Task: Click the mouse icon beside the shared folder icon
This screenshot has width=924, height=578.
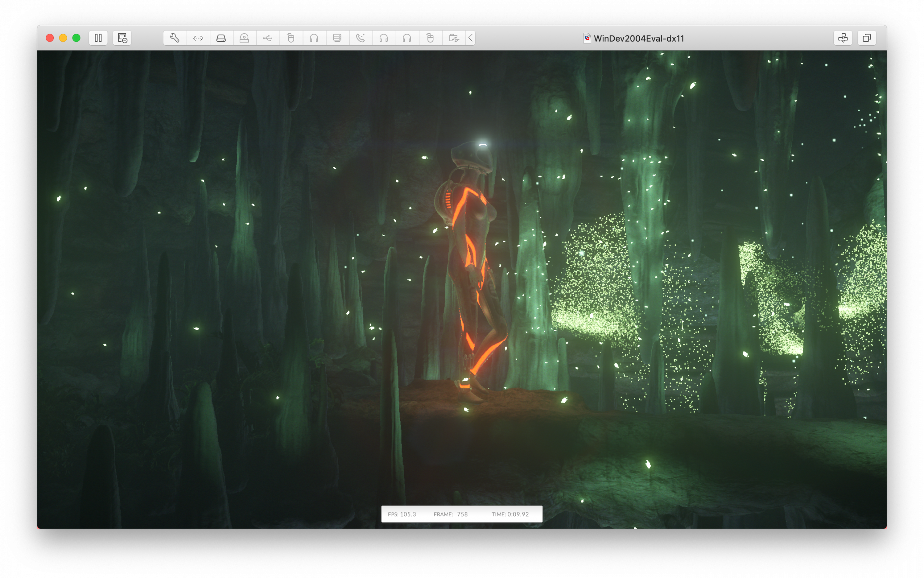Action: (x=430, y=38)
